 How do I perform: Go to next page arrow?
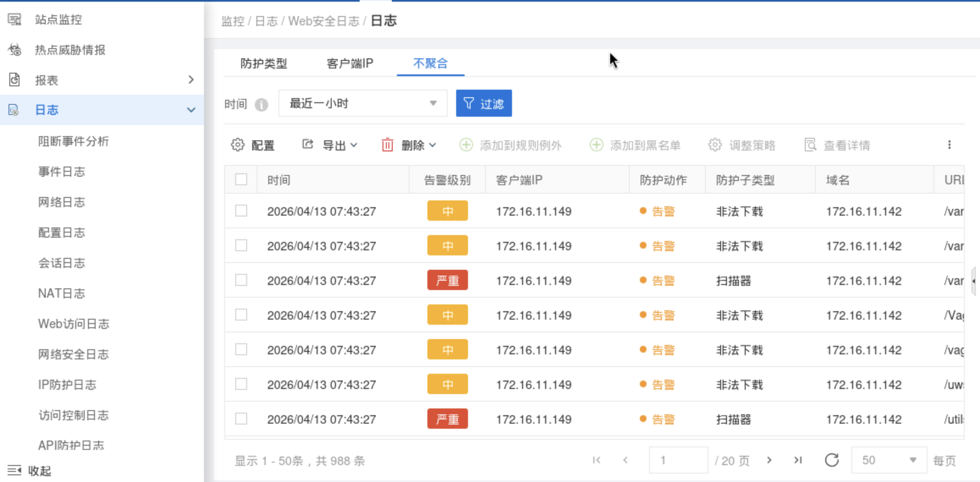769,460
